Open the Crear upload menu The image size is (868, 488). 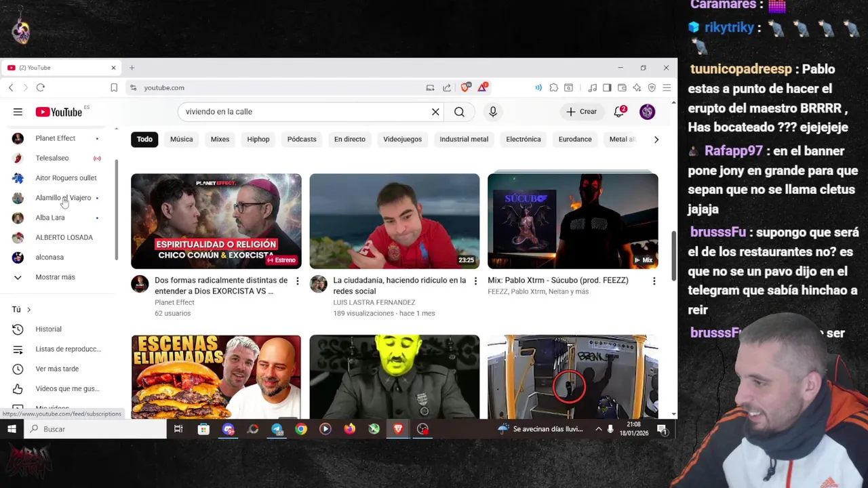[582, 112]
